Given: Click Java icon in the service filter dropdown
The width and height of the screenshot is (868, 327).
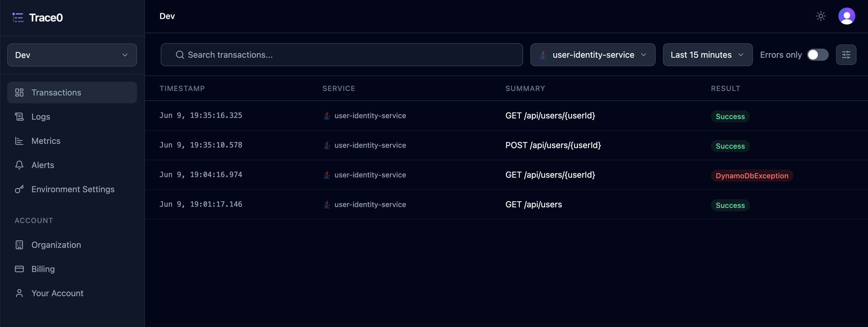Looking at the screenshot, I should pyautogui.click(x=543, y=55).
